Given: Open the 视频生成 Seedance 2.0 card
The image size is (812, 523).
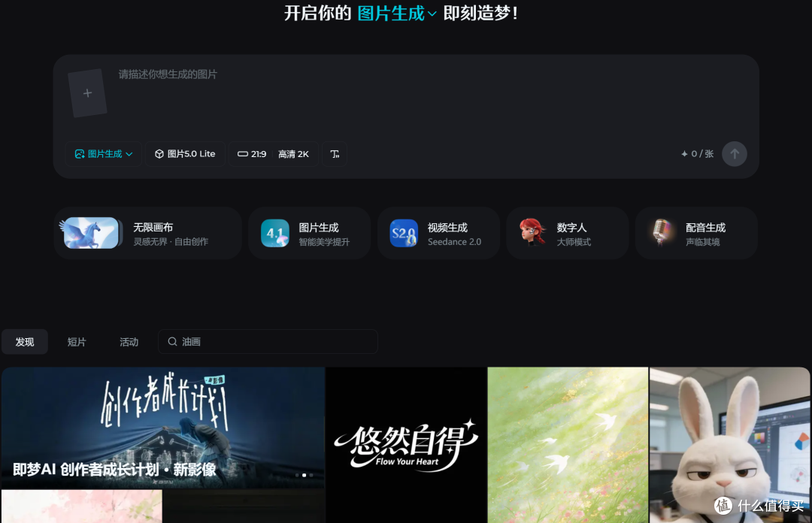Looking at the screenshot, I should click(438, 234).
